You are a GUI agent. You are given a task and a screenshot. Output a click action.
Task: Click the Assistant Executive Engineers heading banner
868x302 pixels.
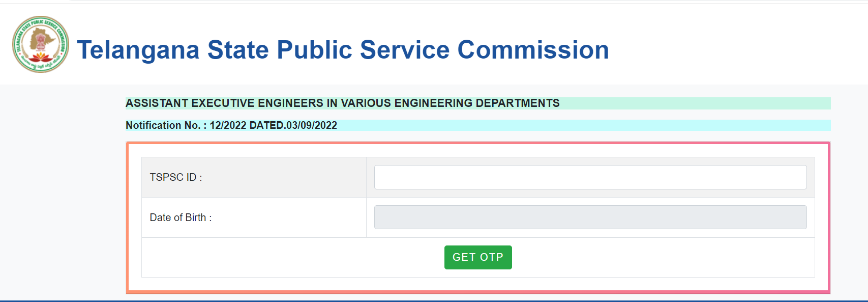coord(478,103)
